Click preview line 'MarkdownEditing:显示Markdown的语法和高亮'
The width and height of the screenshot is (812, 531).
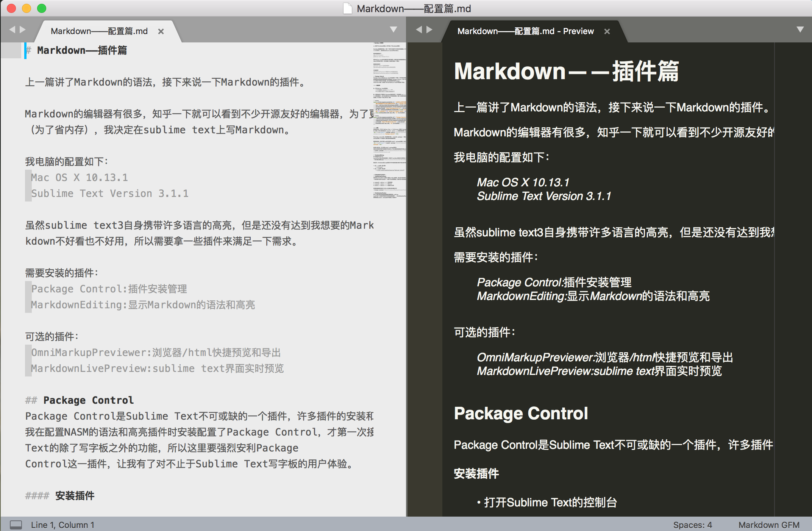pyautogui.click(x=593, y=296)
